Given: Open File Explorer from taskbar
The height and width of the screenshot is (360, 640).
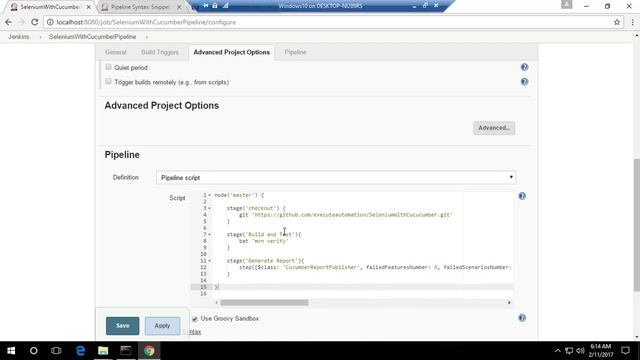Looking at the screenshot, I should pos(103,351).
